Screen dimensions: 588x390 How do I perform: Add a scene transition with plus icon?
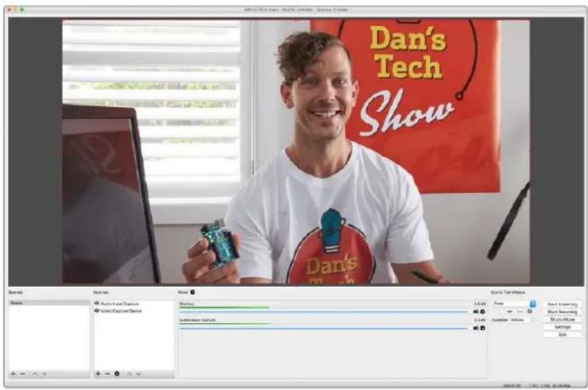tap(509, 311)
